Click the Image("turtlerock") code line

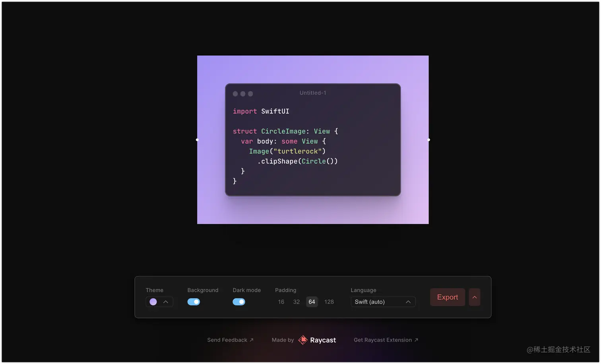tap(287, 151)
